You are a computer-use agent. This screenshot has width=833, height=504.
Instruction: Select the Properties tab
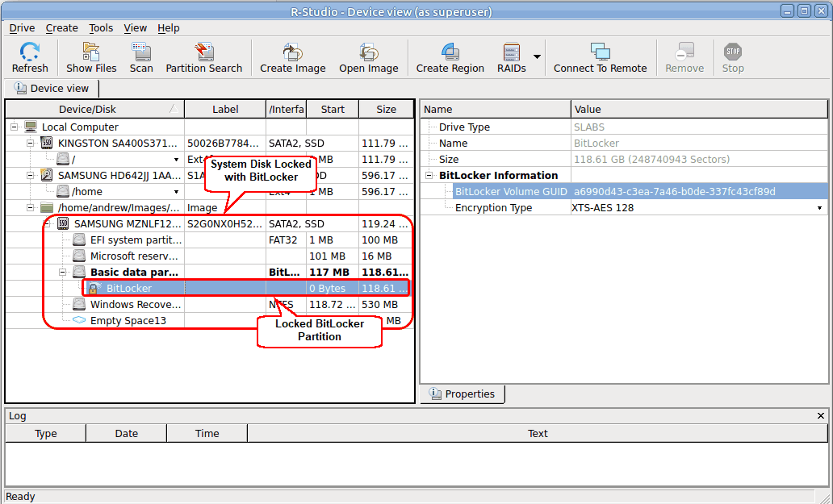(x=463, y=394)
